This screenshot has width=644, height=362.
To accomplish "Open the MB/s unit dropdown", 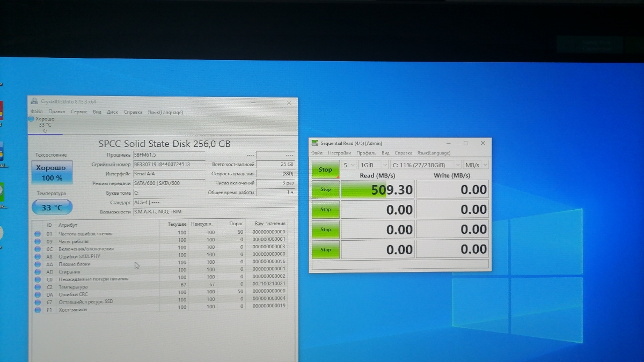I will click(x=476, y=165).
